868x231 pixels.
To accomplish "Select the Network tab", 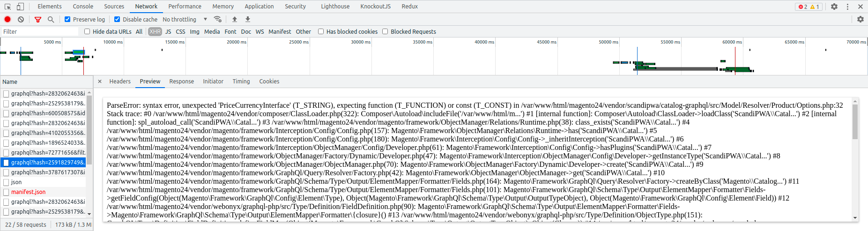I will (146, 7).
